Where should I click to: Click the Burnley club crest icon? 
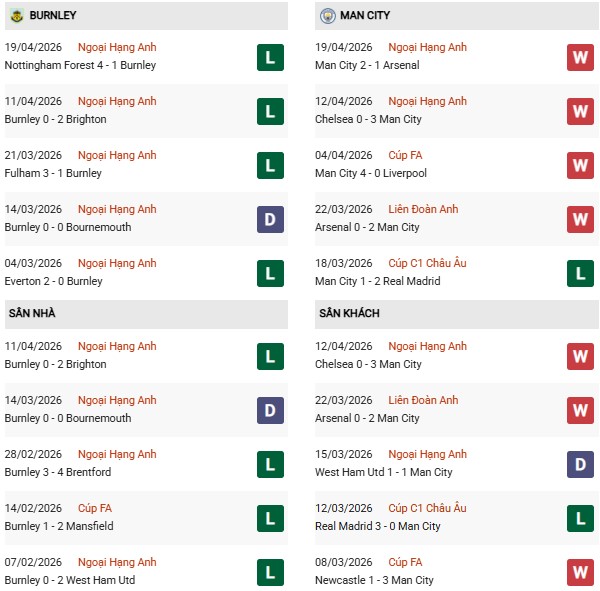pyautogui.click(x=16, y=16)
